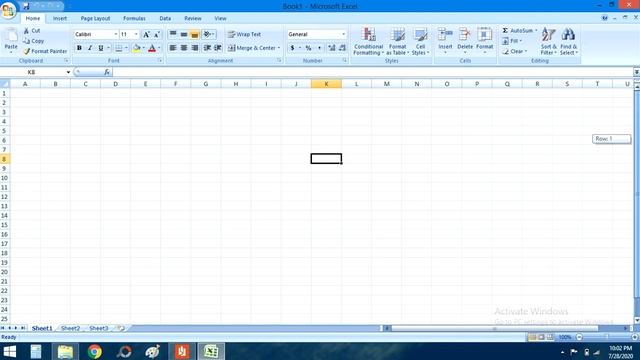Screen dimensions: 640x360
Task: Open the Calibri font name dropdown
Action: pos(116,34)
